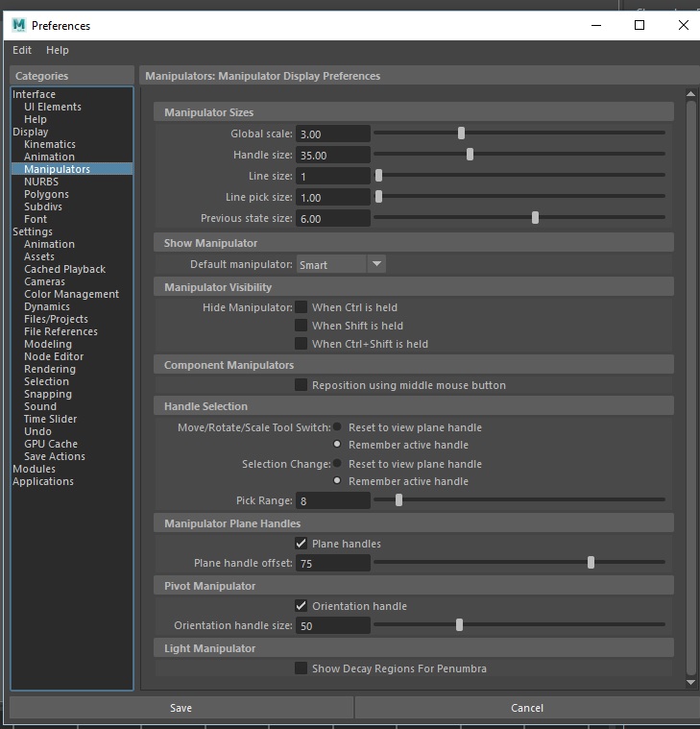Click the Handle size value field
The width and height of the screenshot is (700, 729).
[x=333, y=155]
